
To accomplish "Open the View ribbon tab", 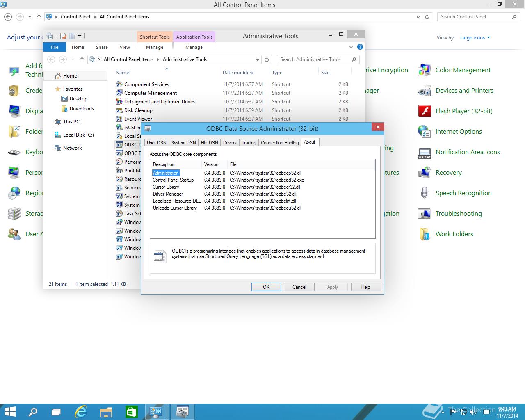I will coord(125,47).
